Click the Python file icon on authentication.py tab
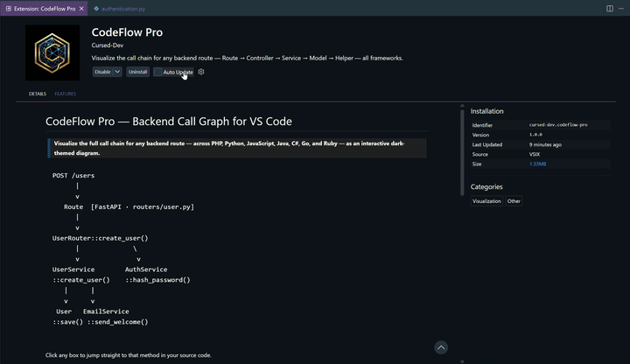630x364 pixels. [96, 9]
